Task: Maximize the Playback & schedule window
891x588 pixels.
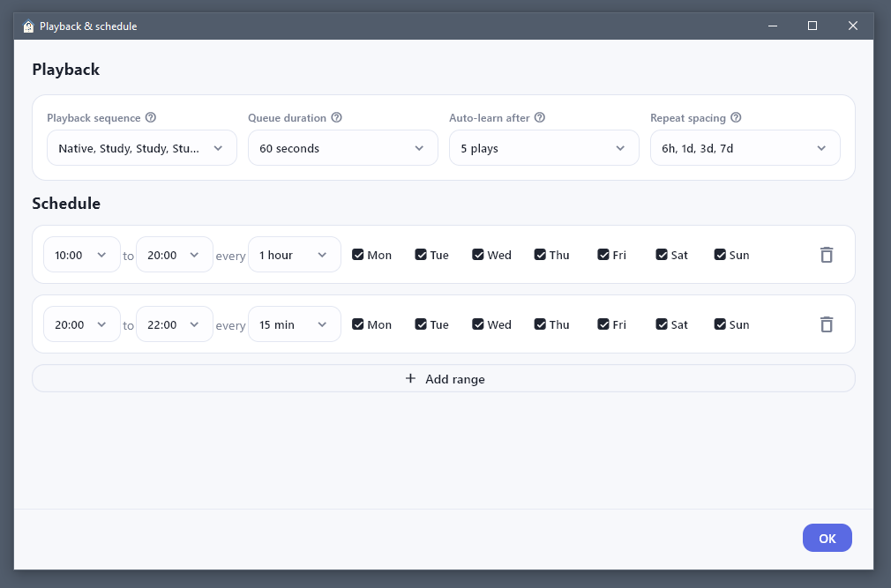Action: click(x=812, y=26)
